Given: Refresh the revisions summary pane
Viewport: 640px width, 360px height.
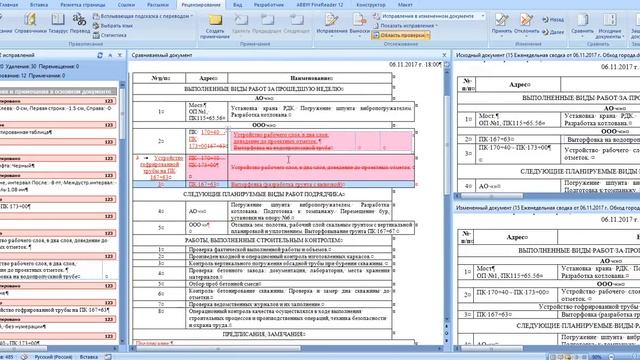Looking at the screenshot, I should 100,55.
